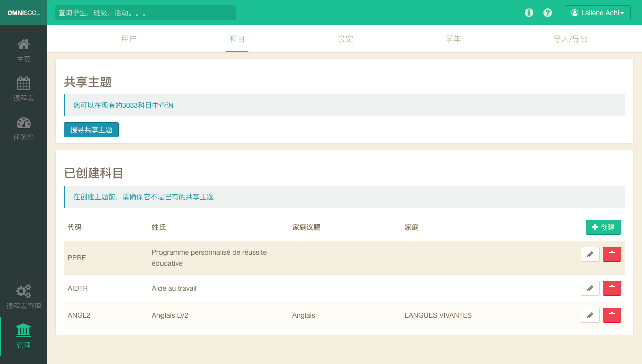This screenshot has height=364, width=642.
Task: Click the search field for students and classes
Action: [x=145, y=13]
